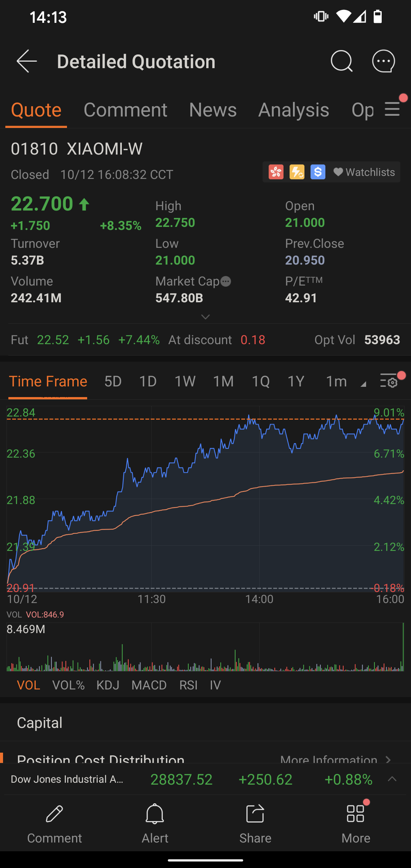Image resolution: width=411 pixels, height=868 pixels.
Task: Open the chat bubble messages icon
Action: click(383, 61)
